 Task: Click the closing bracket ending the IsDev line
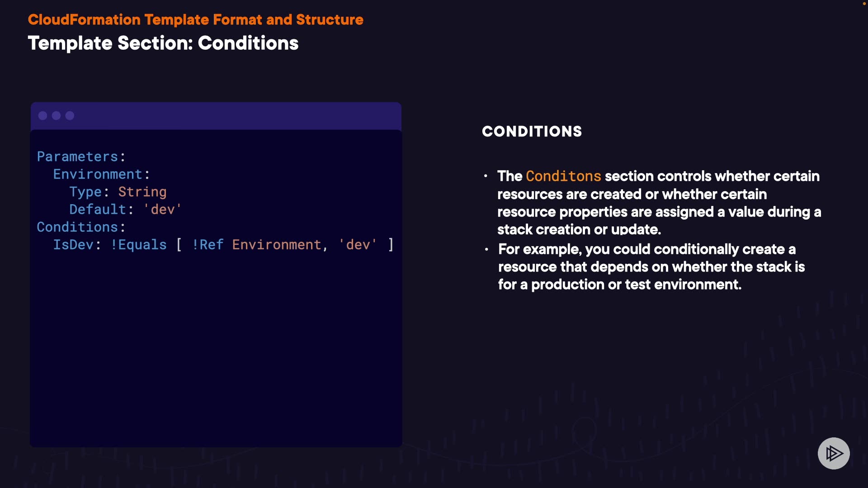[x=391, y=245]
